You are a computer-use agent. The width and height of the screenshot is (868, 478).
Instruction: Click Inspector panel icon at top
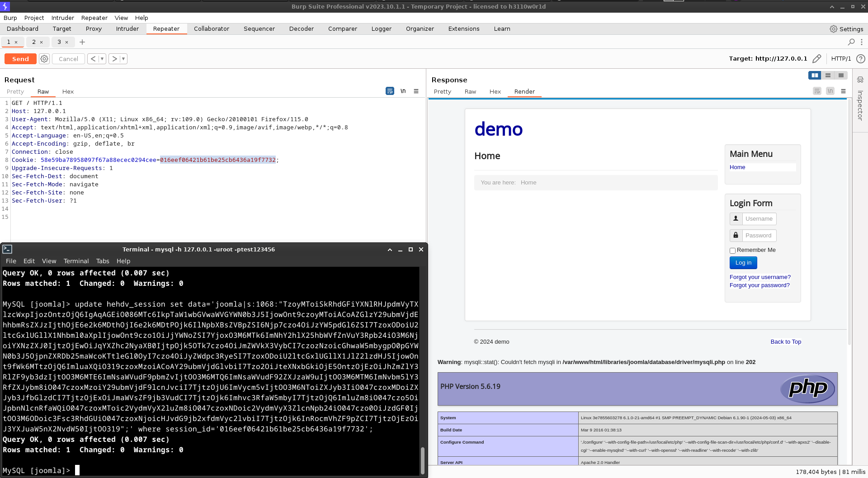[860, 80]
